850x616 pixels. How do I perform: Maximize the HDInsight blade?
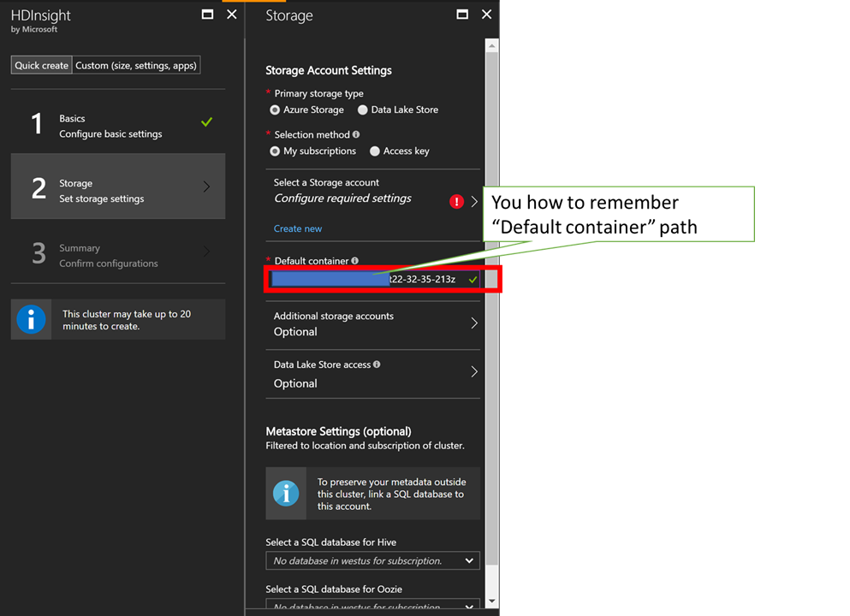pyautogui.click(x=207, y=15)
